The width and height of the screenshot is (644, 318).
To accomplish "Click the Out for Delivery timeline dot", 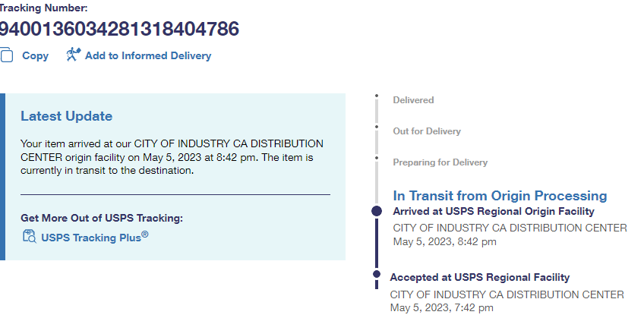I will 377,127.
